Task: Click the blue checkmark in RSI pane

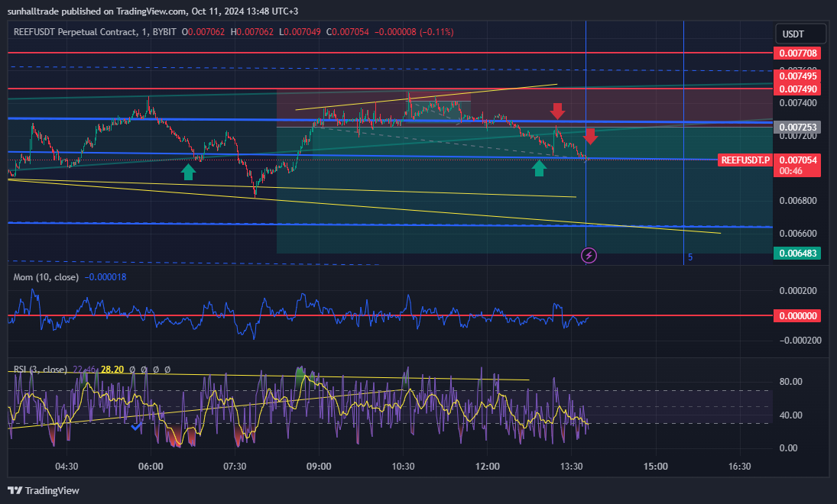Action: point(137,426)
